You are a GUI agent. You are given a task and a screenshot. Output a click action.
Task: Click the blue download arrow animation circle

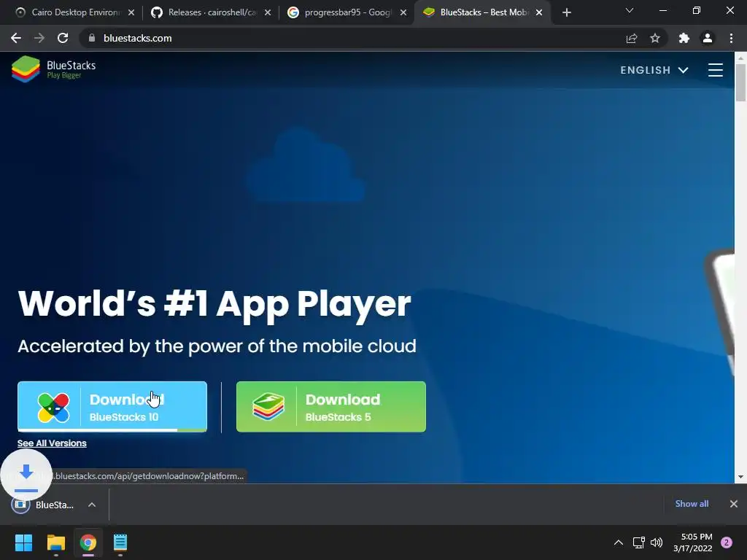[x=26, y=475]
